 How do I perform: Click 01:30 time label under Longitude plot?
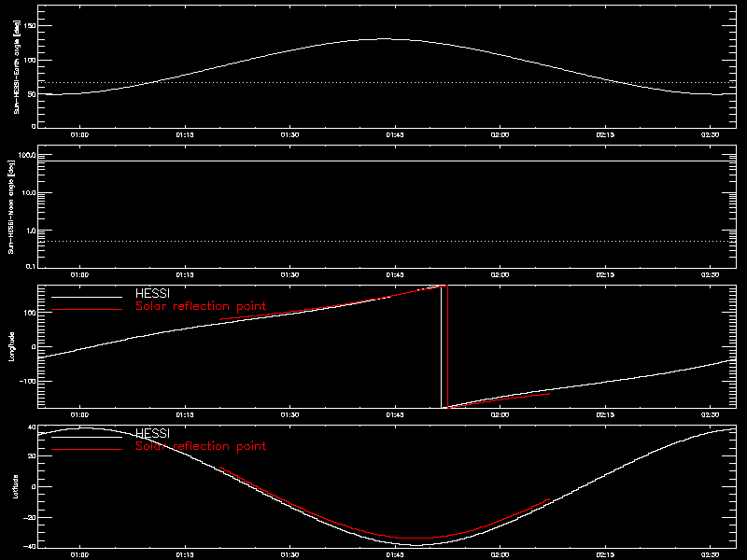289,414
